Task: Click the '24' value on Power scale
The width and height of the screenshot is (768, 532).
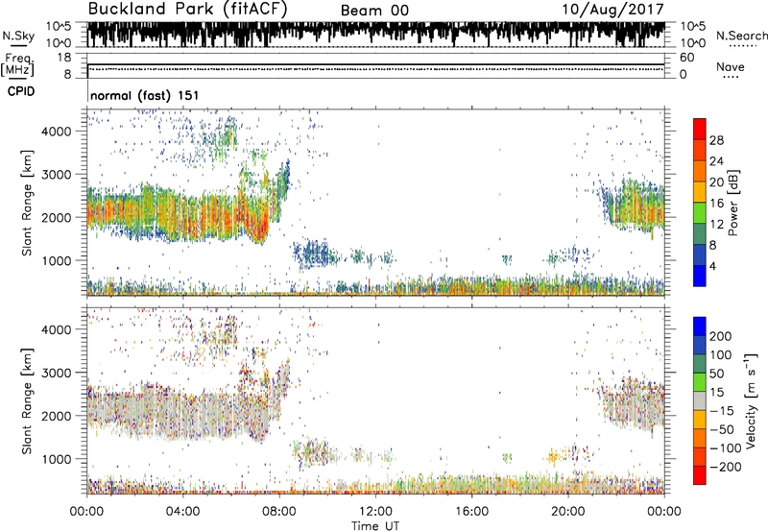Action: pos(716,161)
